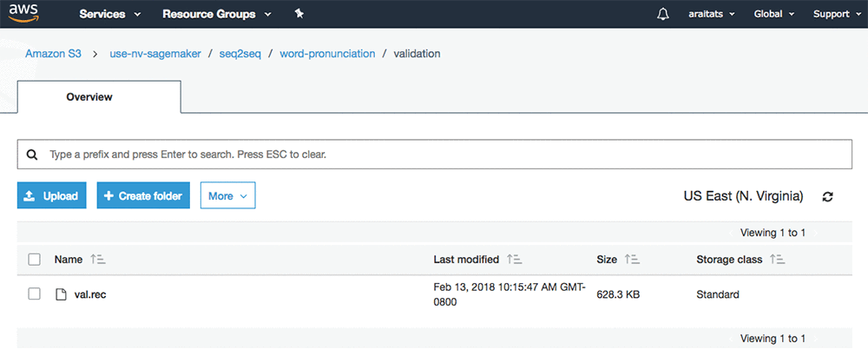Click the Name column sort icon
The width and height of the screenshot is (868, 356).
click(x=98, y=260)
